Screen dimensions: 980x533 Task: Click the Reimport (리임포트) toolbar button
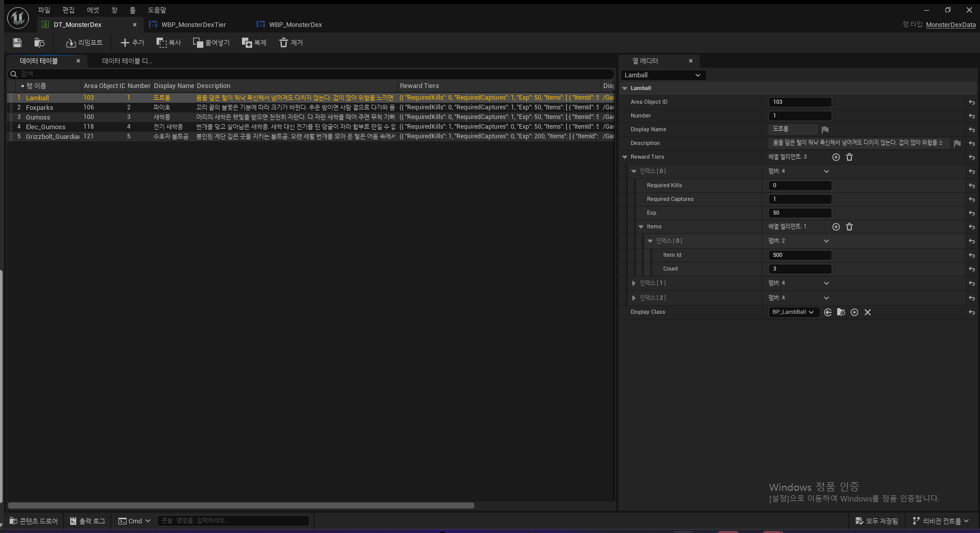pyautogui.click(x=84, y=43)
